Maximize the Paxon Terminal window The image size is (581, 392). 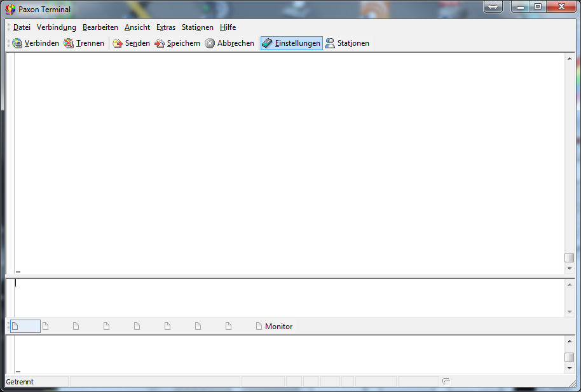click(x=538, y=6)
